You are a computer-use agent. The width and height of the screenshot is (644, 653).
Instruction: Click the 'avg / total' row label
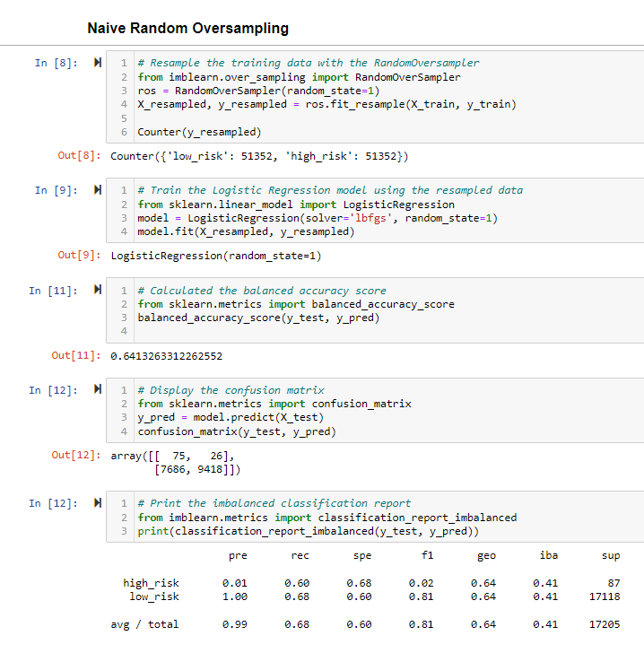coord(144,624)
